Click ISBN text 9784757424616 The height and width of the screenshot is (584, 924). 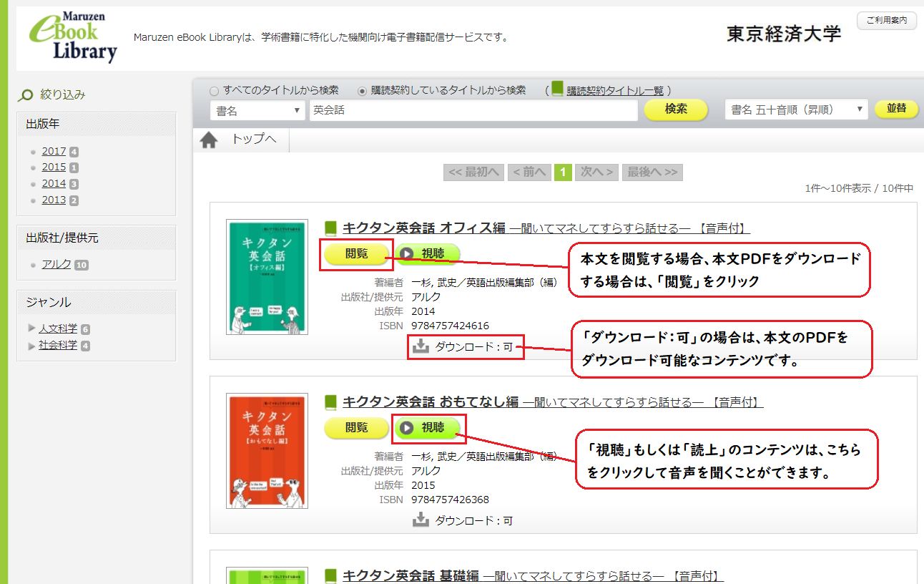pos(450,326)
